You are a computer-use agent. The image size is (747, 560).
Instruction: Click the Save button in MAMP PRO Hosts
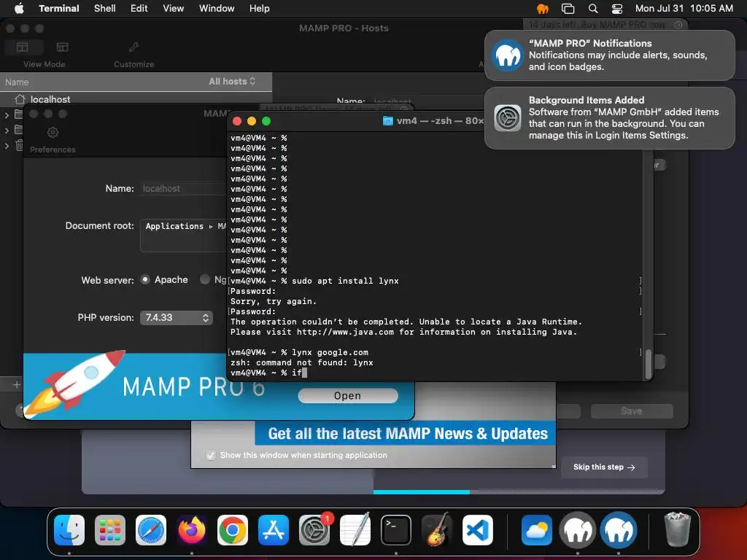(632, 411)
